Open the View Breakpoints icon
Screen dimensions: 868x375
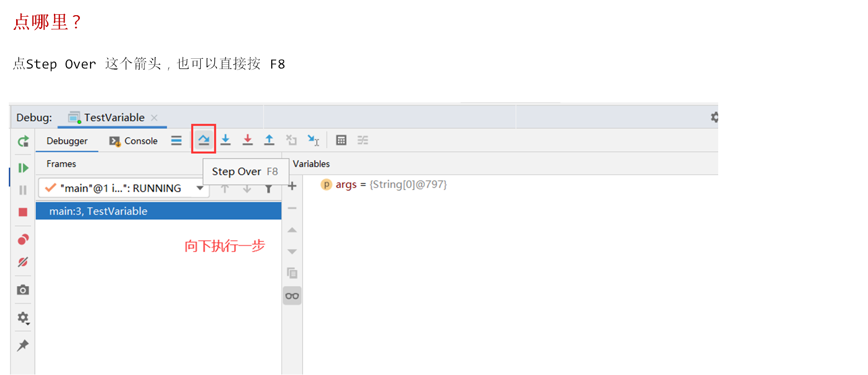(23, 239)
